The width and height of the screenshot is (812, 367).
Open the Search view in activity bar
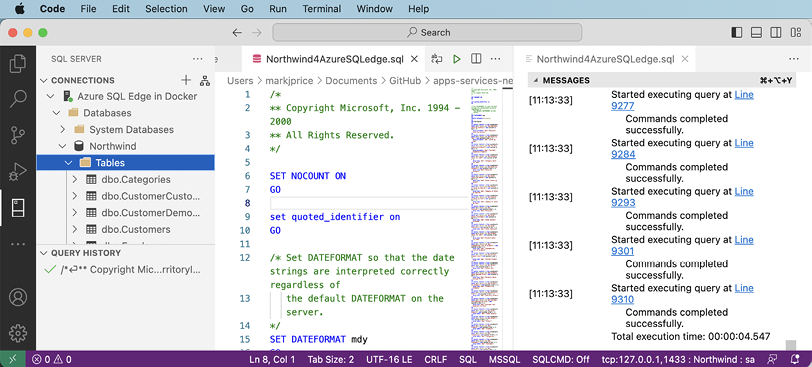tap(18, 98)
